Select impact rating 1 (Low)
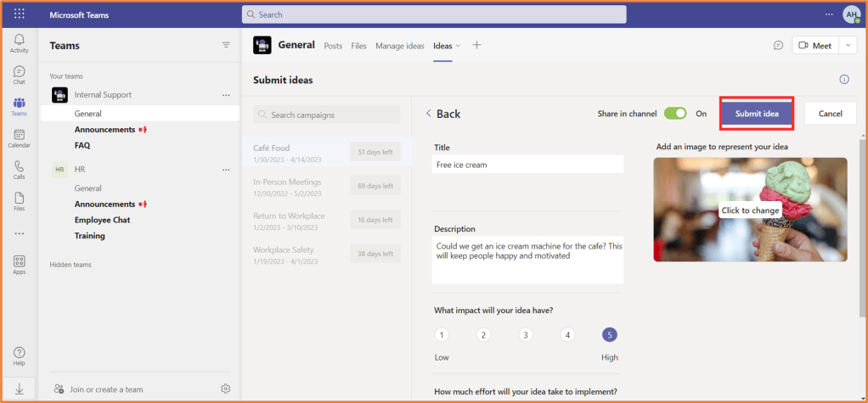 click(442, 335)
